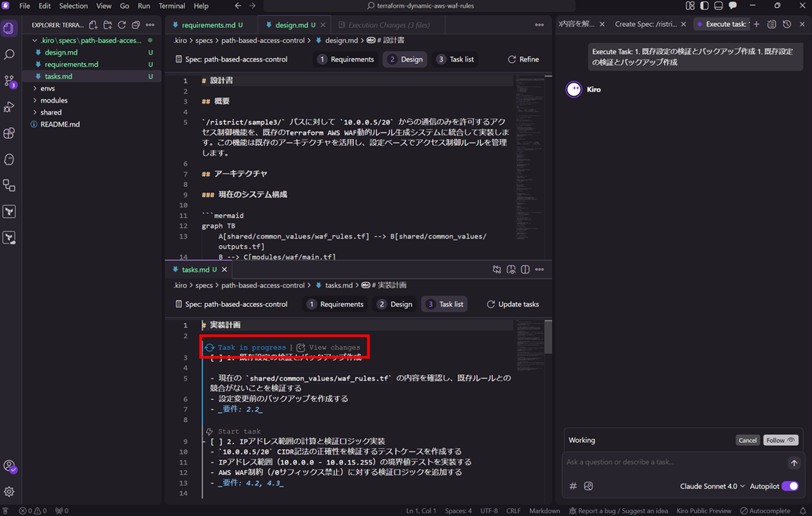Insert context with the # icon

point(573,486)
